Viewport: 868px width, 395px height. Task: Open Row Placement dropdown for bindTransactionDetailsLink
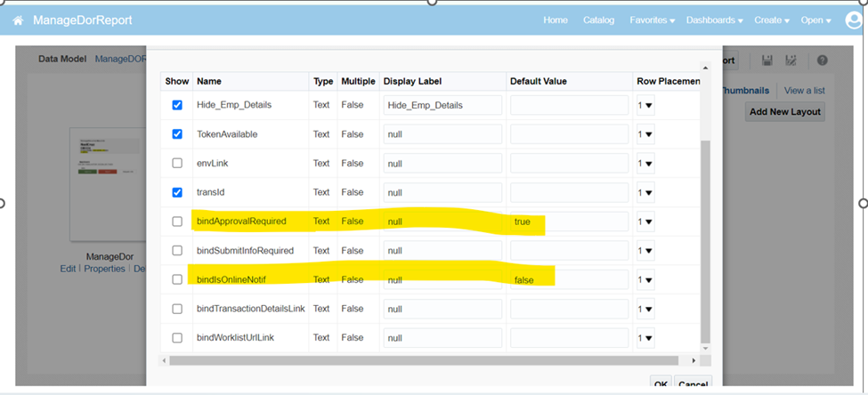[645, 309]
